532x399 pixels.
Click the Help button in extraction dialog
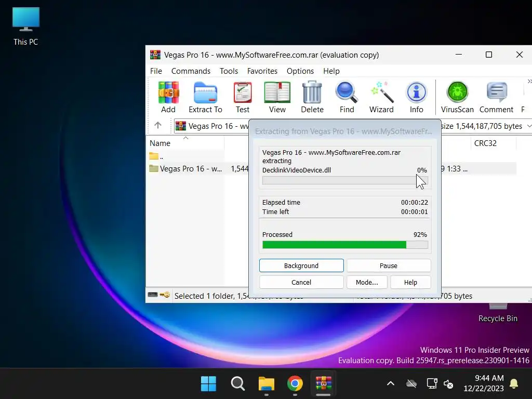(410, 282)
